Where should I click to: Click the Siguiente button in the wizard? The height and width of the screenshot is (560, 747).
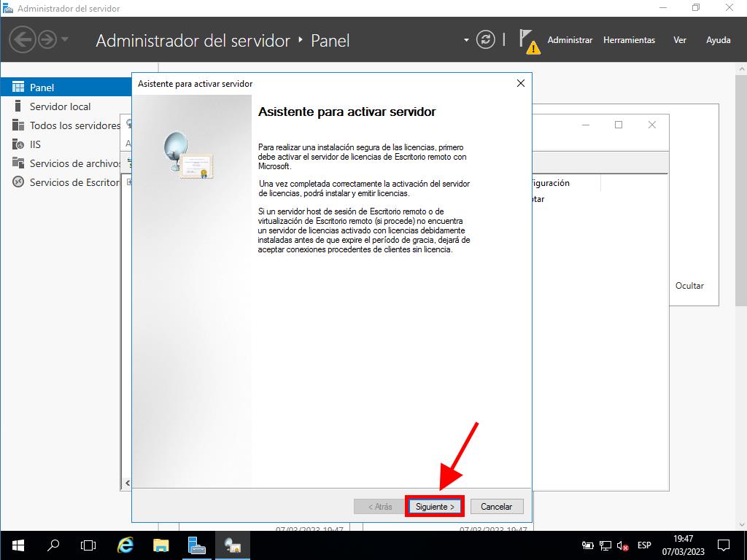(434, 506)
